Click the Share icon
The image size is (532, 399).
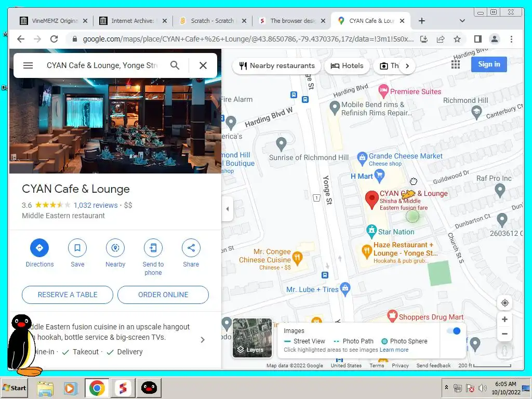click(191, 248)
